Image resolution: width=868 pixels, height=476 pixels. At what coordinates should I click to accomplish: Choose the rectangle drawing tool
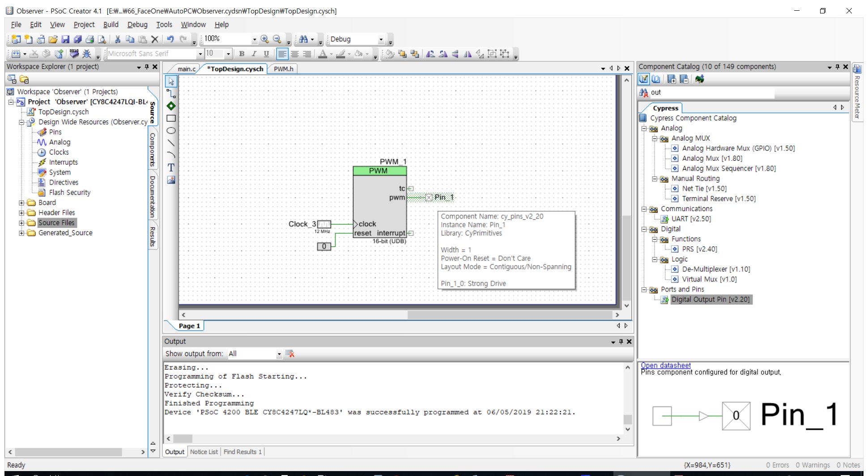click(171, 118)
